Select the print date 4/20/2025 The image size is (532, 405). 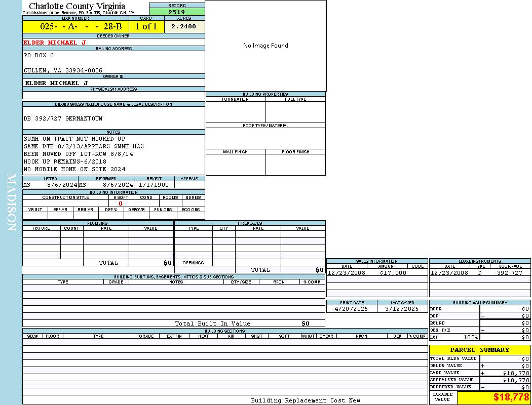pyautogui.click(x=352, y=309)
